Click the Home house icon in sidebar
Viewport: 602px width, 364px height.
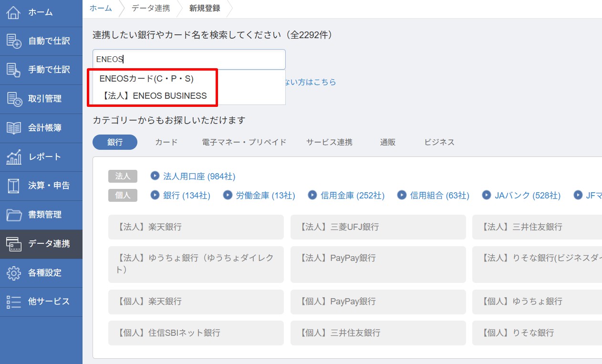(x=13, y=12)
